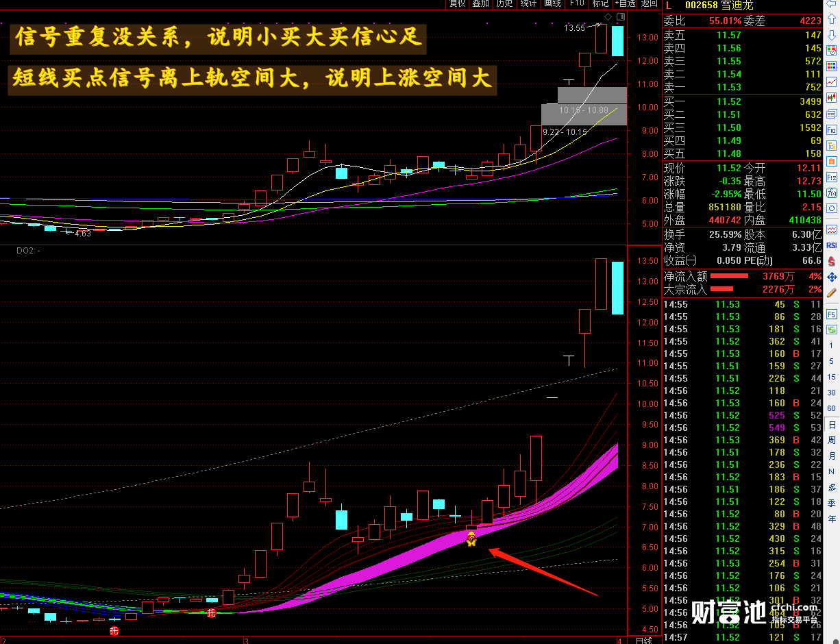Add stock via +自选 button
Image resolution: width=840 pixels, height=644 pixels.
pyautogui.click(x=625, y=4)
